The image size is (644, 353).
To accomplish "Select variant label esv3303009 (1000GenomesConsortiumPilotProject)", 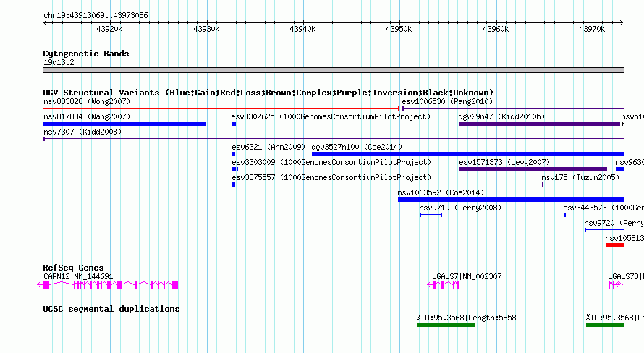I will coord(331,162).
